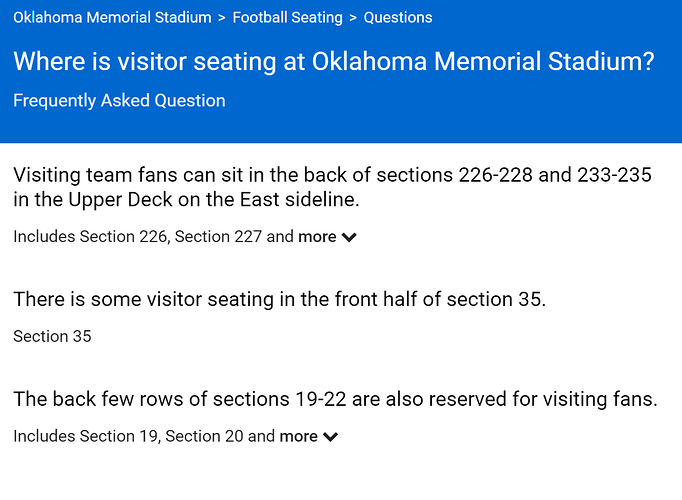Click breadcrumb arrow before Questions
Screen dimensions: 682x500
353,18
